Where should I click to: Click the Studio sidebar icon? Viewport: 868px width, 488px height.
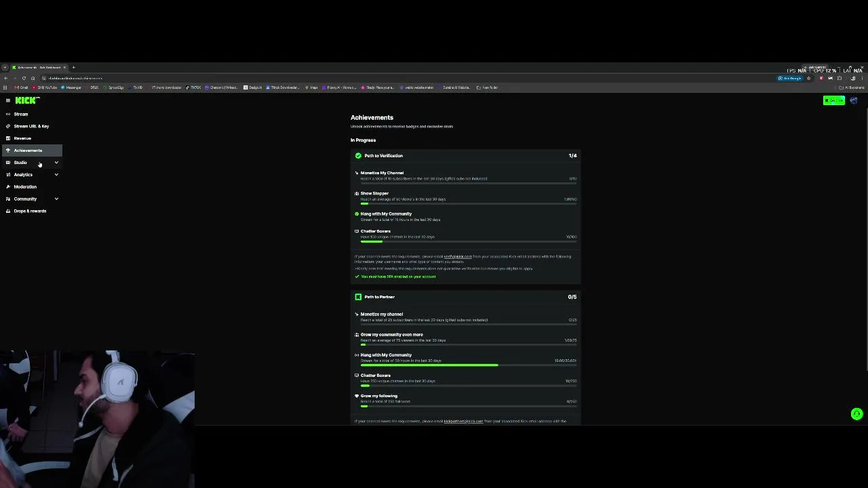(x=8, y=163)
